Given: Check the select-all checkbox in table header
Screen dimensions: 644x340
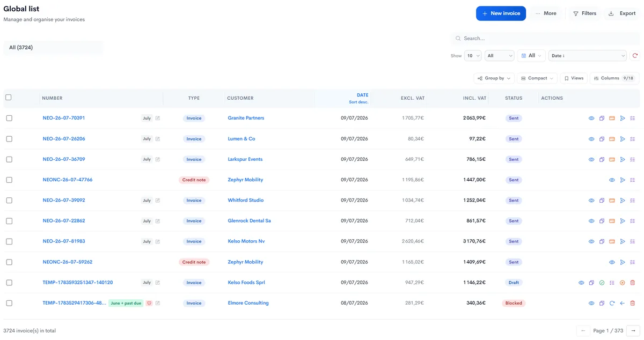Looking at the screenshot, I should click(8, 98).
